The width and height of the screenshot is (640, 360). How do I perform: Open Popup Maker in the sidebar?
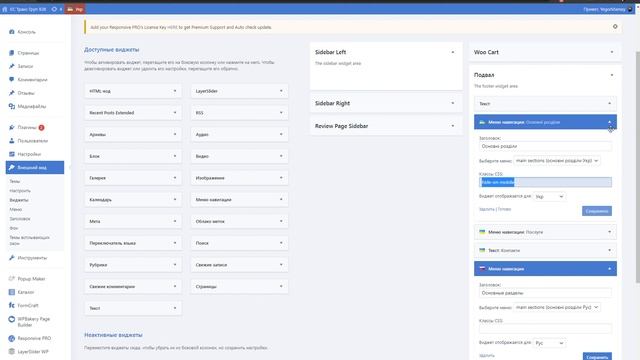pyautogui.click(x=31, y=279)
